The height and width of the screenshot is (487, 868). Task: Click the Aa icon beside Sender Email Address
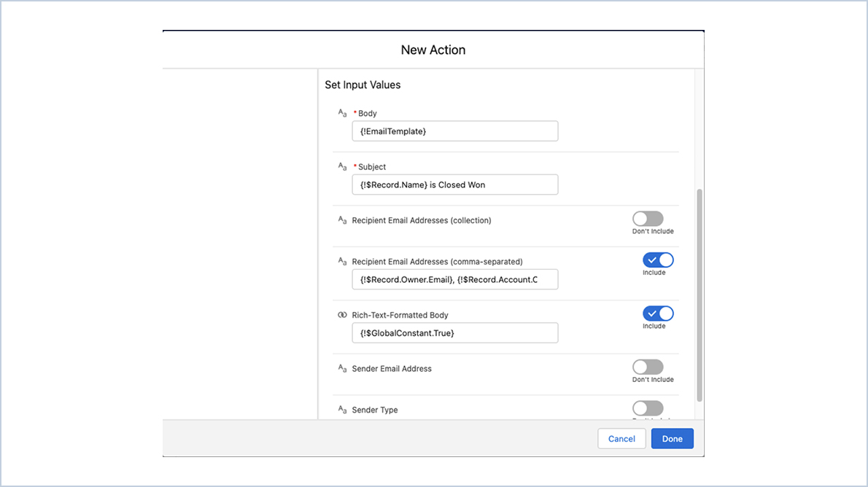(342, 368)
